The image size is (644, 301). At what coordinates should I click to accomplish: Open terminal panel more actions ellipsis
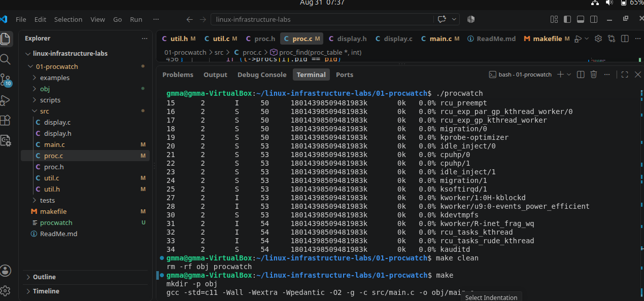(x=606, y=74)
